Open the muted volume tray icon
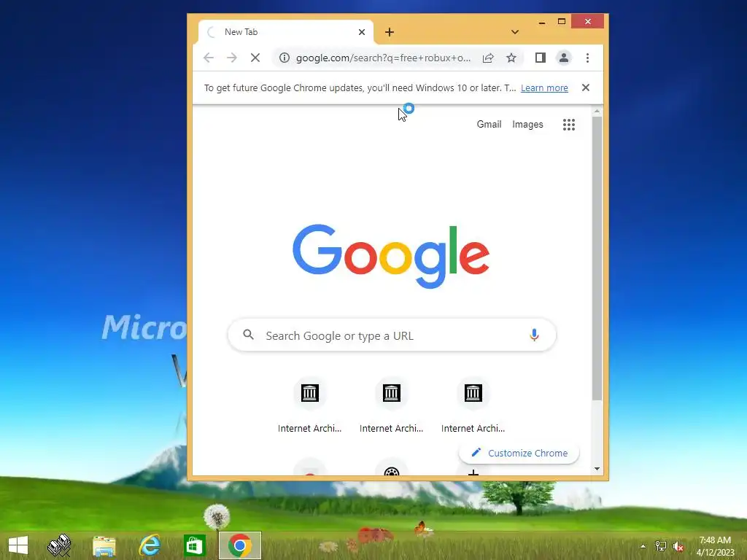The width and height of the screenshot is (747, 560). [678, 546]
